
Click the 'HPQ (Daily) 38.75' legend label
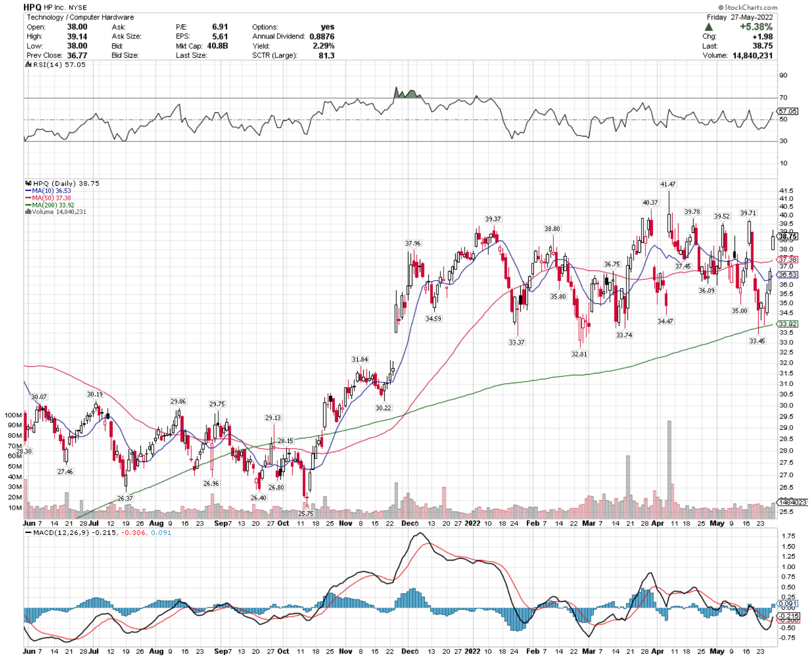pos(66,183)
